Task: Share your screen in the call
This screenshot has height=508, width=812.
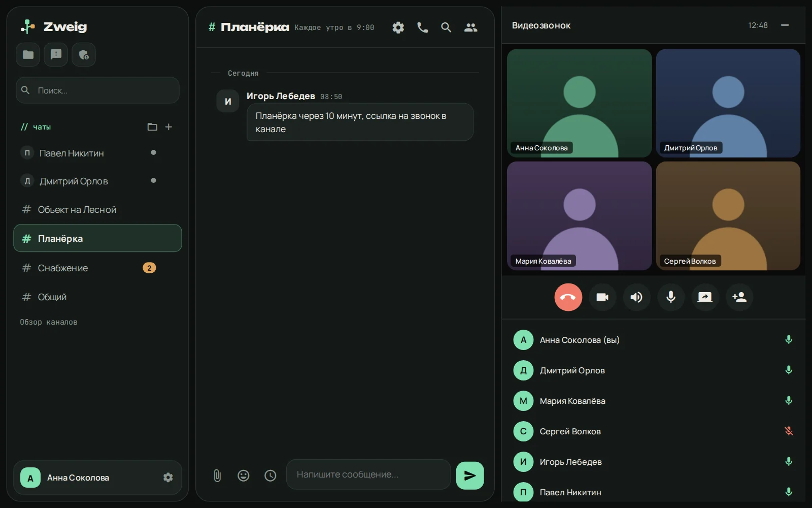Action: tap(705, 297)
